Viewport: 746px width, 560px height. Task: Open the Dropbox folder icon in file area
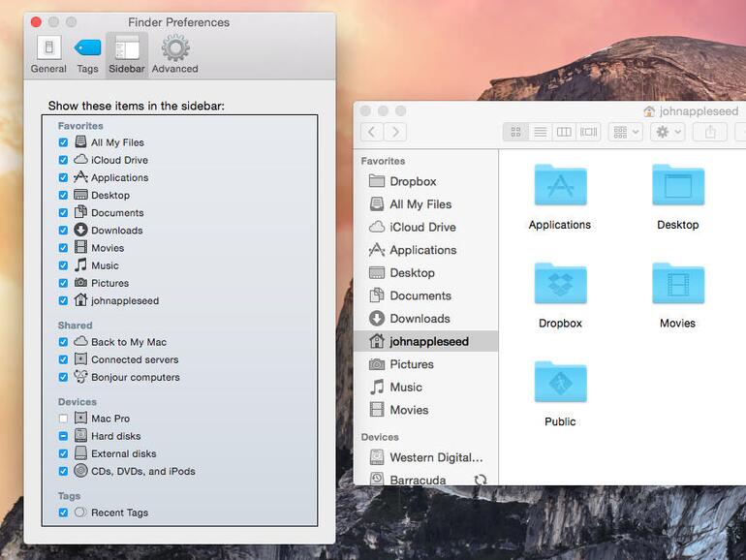point(560,284)
